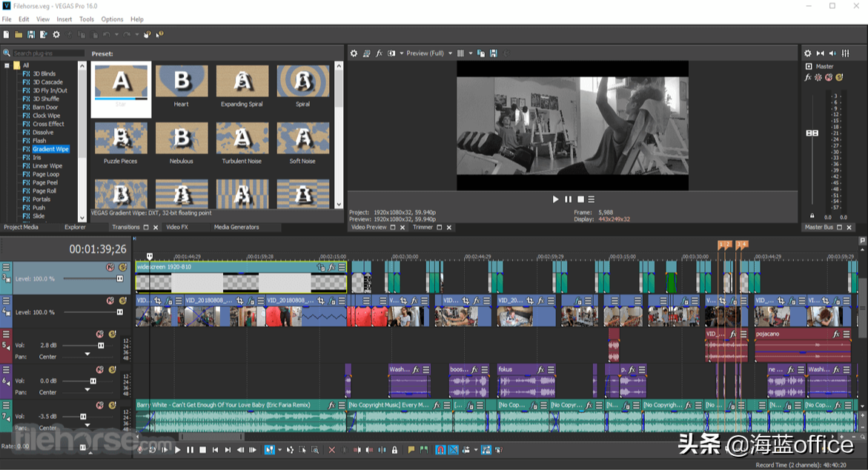
Task: Click the New project icon in toolbar
Action: pos(6,34)
